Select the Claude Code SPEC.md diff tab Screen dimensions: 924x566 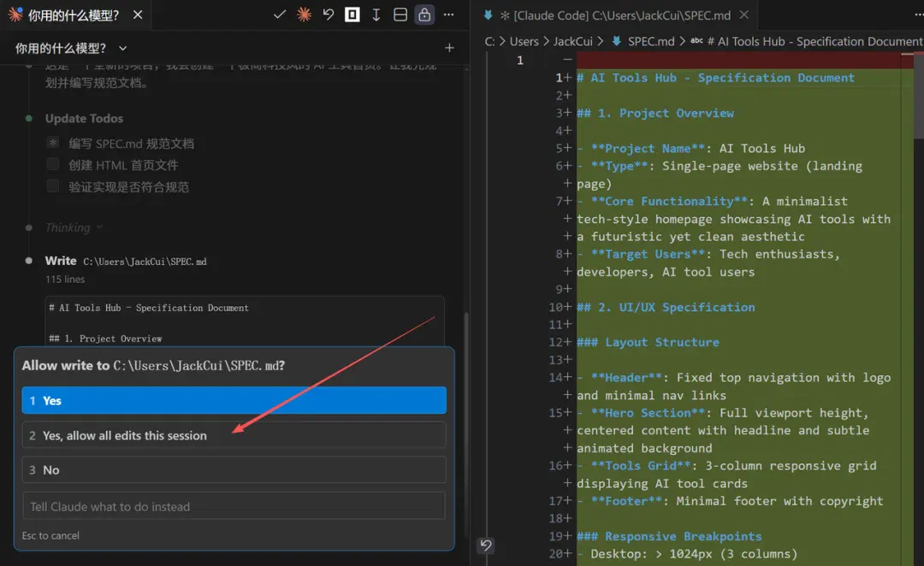click(x=614, y=15)
